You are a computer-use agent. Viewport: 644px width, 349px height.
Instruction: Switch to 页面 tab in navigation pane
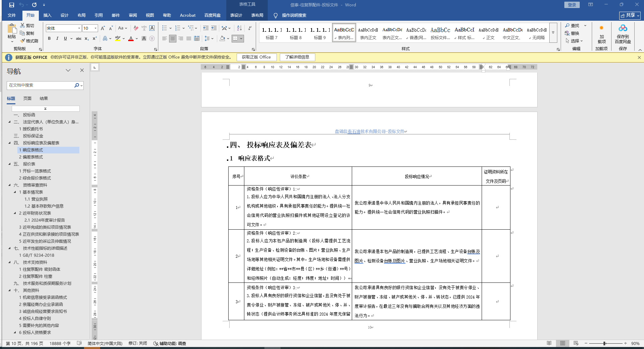coord(27,99)
